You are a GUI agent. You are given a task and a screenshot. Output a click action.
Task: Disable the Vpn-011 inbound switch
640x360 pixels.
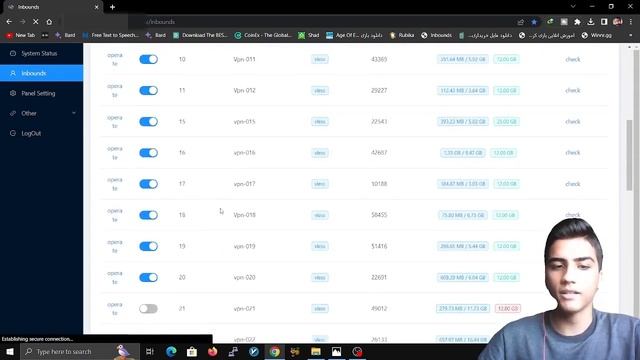pos(148,59)
